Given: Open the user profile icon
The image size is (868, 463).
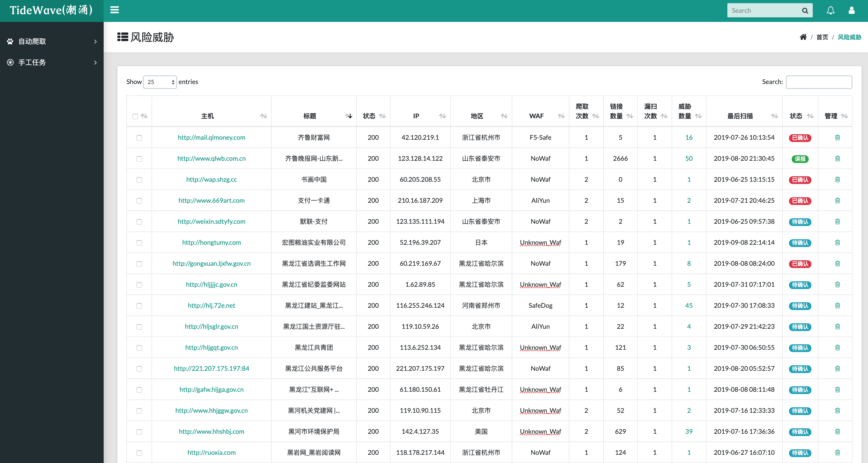Looking at the screenshot, I should [852, 11].
